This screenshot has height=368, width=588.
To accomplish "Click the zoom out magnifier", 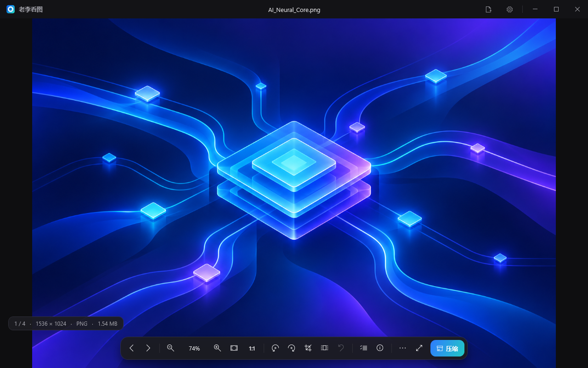I will (170, 348).
